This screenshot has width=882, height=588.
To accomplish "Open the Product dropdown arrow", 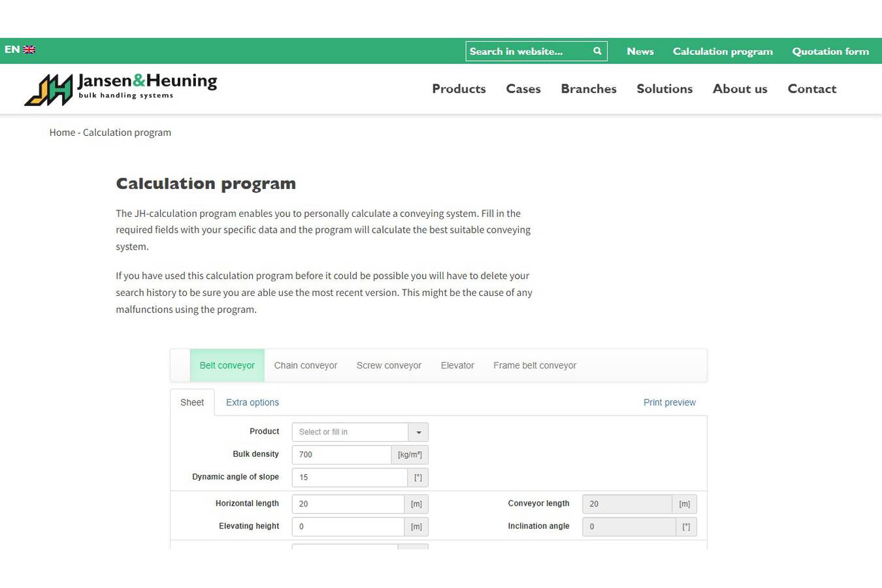I will point(418,432).
